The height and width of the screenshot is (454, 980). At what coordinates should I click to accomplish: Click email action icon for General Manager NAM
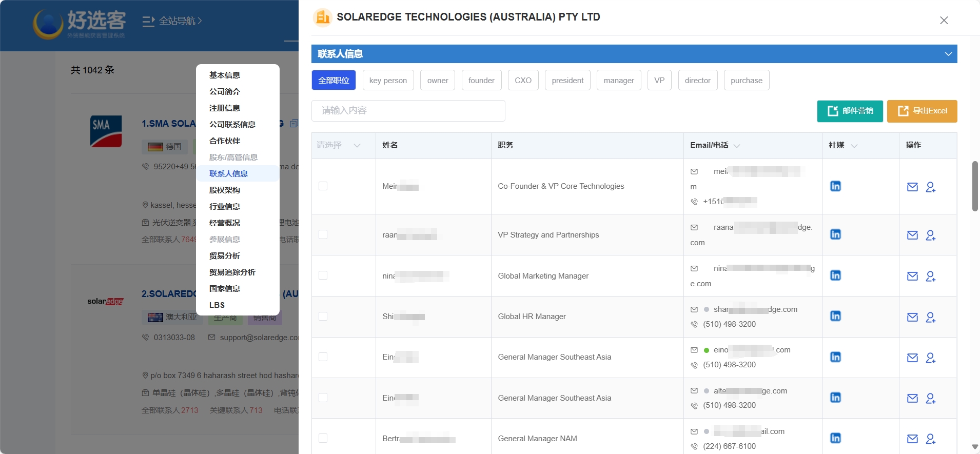click(x=912, y=439)
